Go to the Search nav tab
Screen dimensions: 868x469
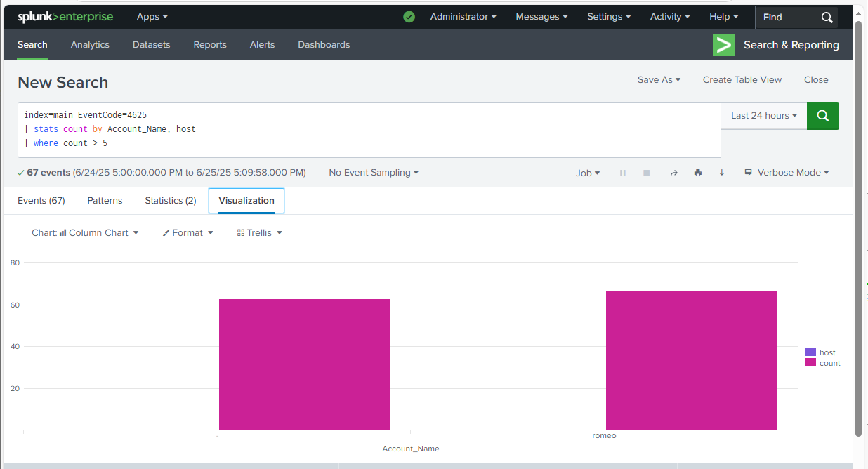pos(32,45)
